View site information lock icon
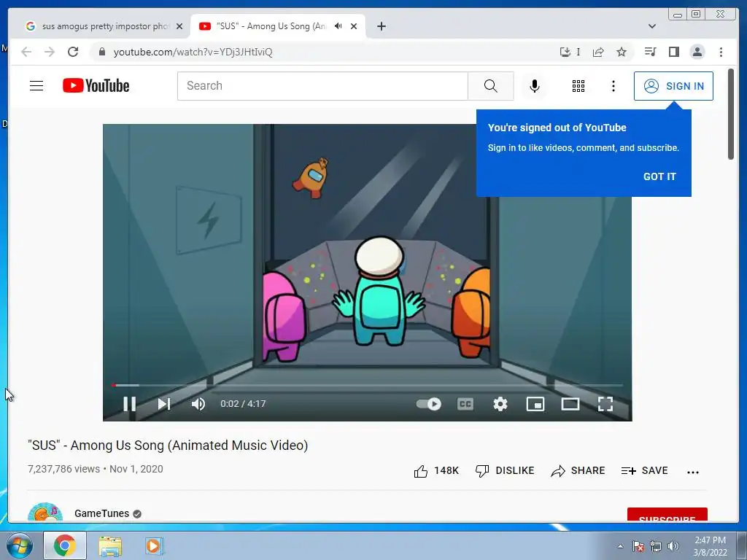Viewport: 747px width, 560px height. (101, 52)
